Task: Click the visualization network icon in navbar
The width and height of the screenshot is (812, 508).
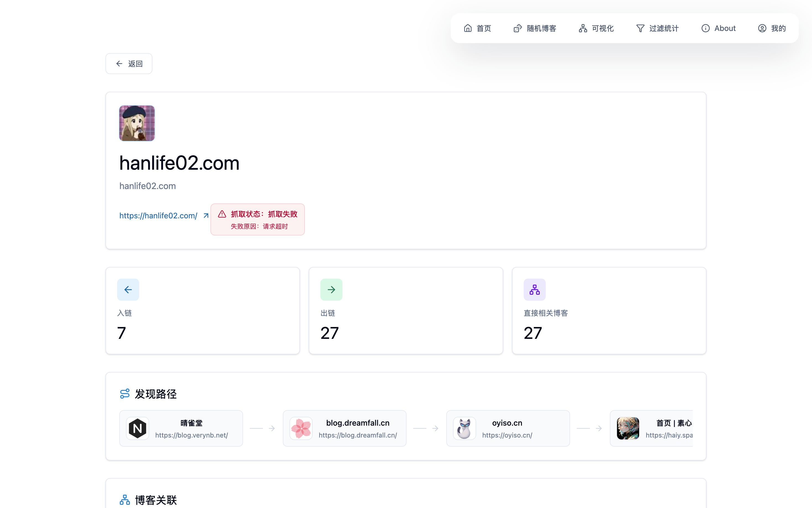Action: 583,28
